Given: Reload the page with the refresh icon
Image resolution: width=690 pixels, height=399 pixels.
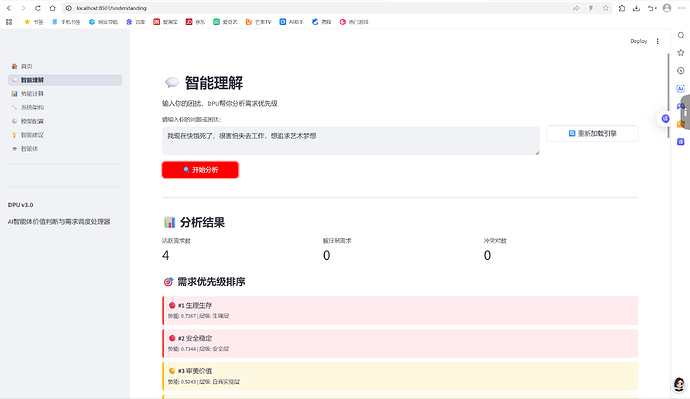Looking at the screenshot, I should (38, 8).
